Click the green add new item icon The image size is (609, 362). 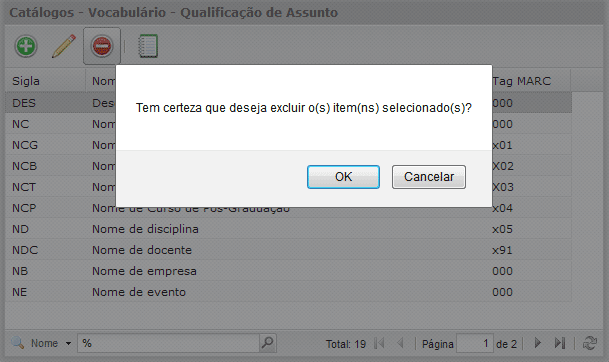[x=26, y=46]
